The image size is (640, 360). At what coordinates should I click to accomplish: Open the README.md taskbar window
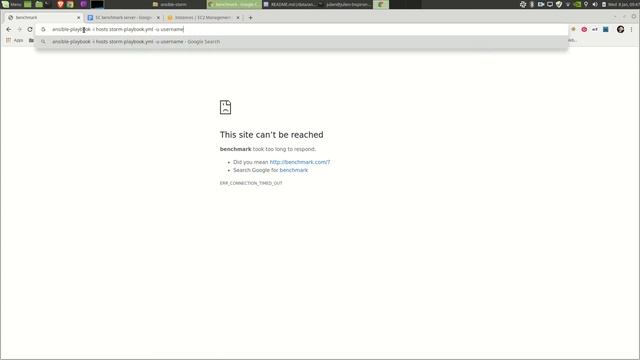(x=289, y=4)
